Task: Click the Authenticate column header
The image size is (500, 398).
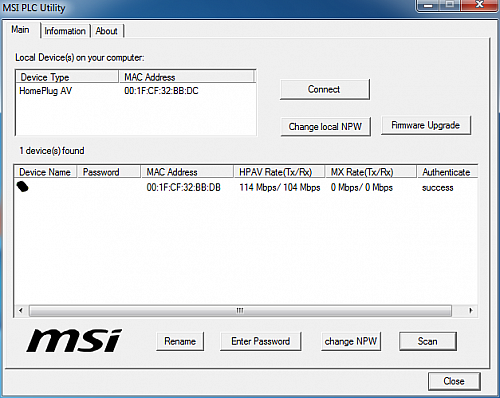Action: [447, 172]
